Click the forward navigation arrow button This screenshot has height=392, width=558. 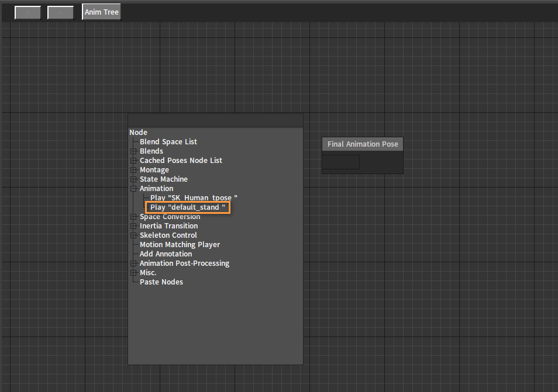pos(60,12)
